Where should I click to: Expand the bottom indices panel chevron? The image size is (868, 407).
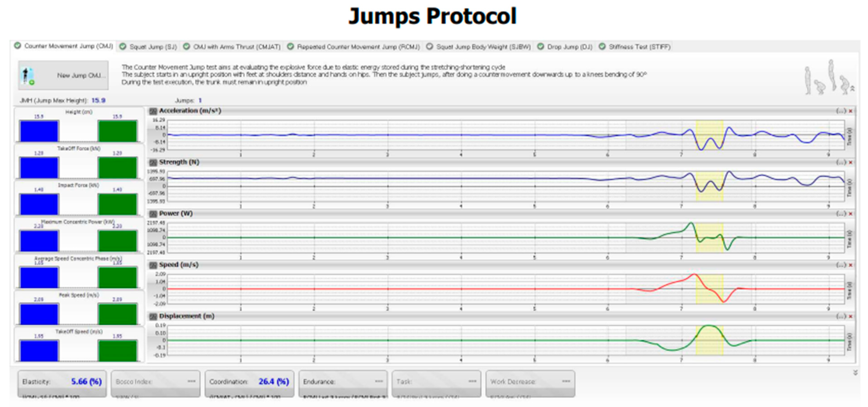(855, 372)
